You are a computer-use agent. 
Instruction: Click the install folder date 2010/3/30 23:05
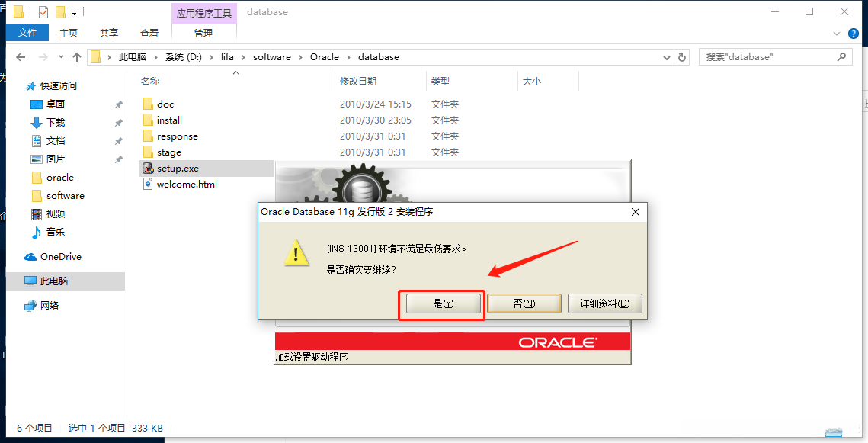(x=376, y=120)
